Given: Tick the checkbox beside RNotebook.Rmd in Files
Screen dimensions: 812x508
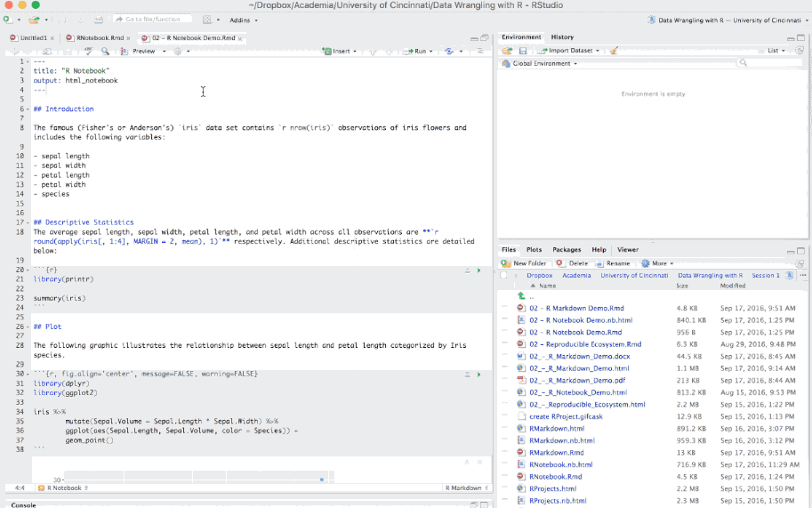Looking at the screenshot, I should click(505, 476).
